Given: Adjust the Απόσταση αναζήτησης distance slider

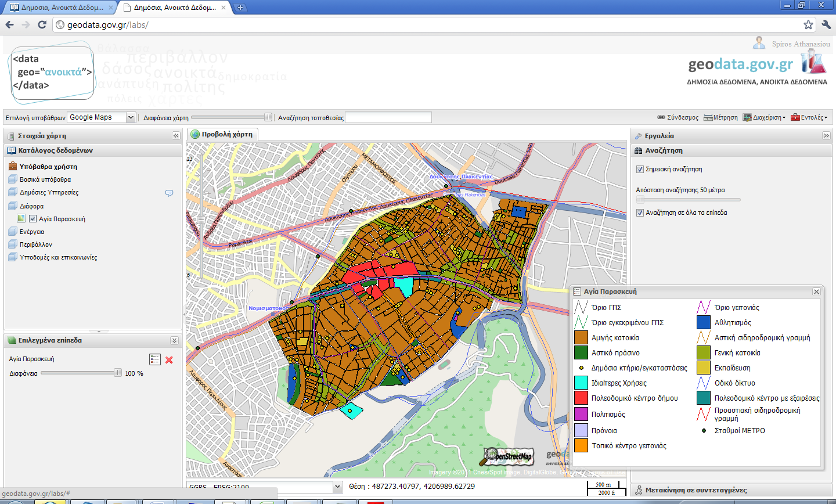Looking at the screenshot, I should pos(689,200).
